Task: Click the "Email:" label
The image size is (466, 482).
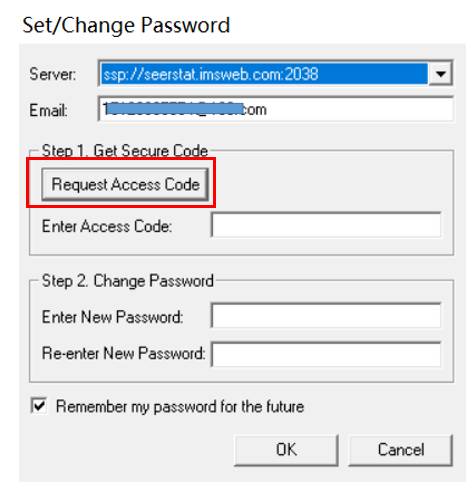Action: [49, 110]
